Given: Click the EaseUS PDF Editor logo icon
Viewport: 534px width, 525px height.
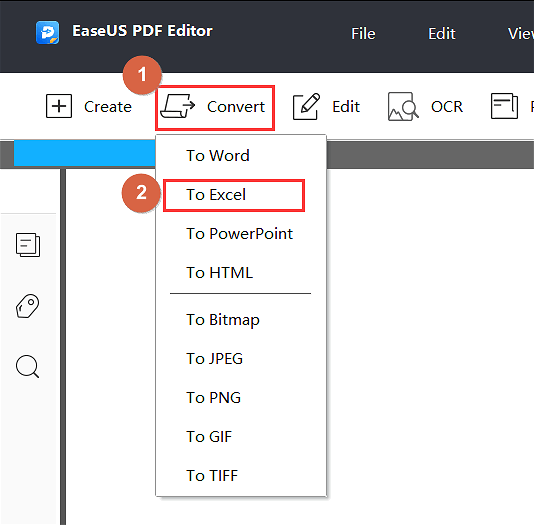Looking at the screenshot, I should (x=48, y=32).
